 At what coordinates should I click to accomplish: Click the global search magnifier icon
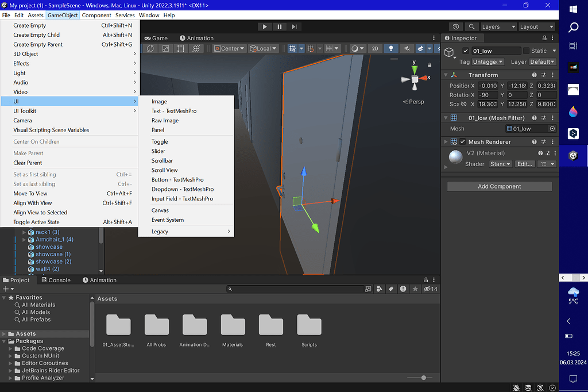(x=471, y=26)
